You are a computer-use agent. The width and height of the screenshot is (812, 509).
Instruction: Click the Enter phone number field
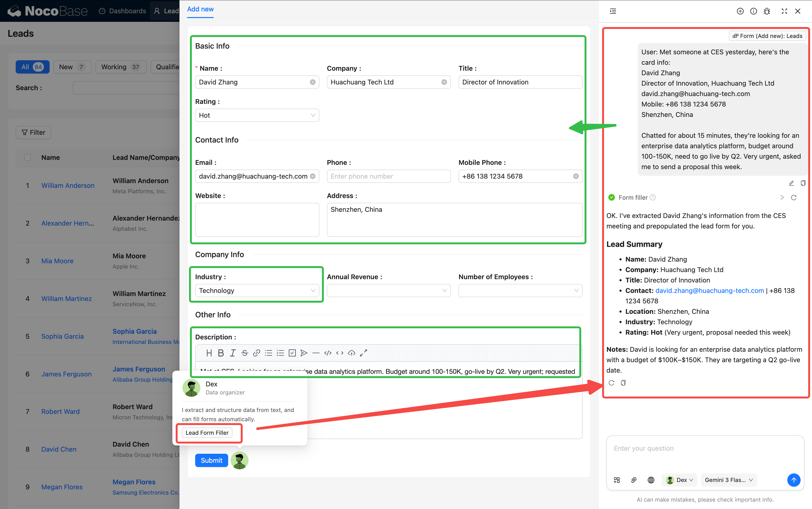pos(388,176)
